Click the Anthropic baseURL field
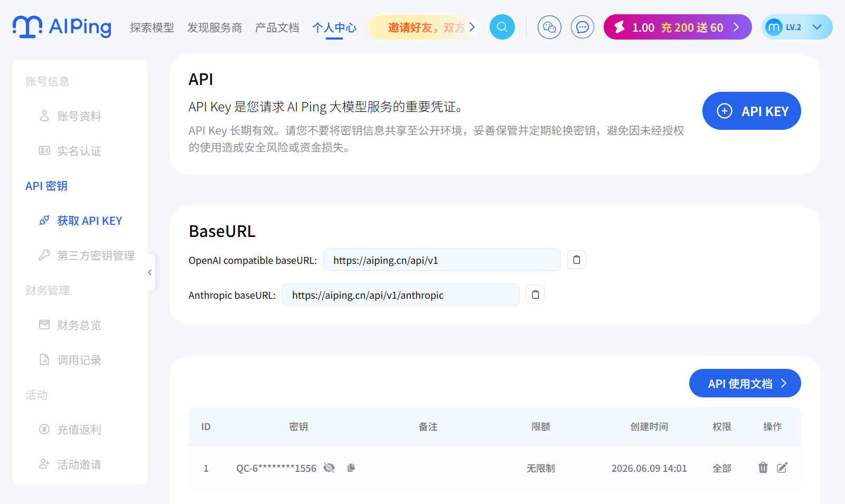The image size is (845, 504). 401,294
